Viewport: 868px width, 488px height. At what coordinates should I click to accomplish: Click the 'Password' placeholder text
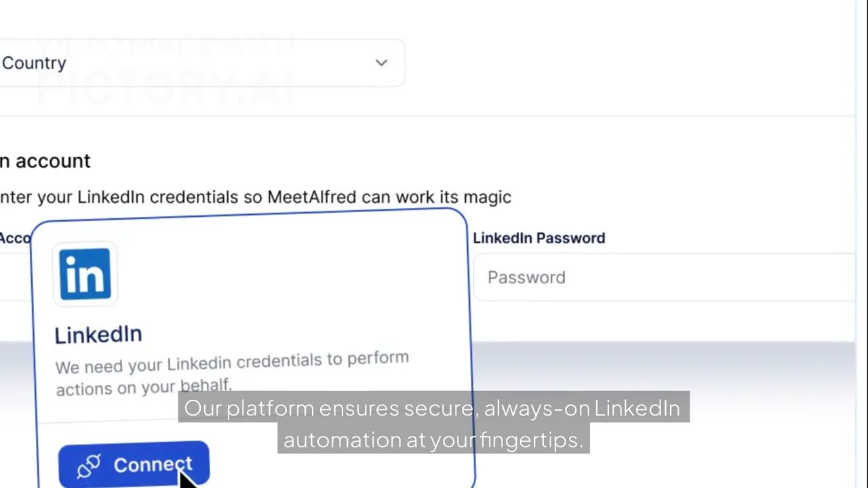coord(526,277)
